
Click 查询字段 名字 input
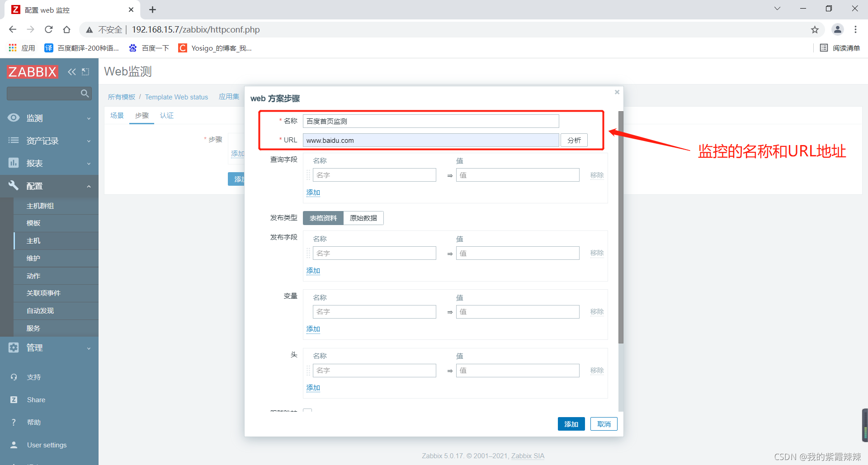click(x=374, y=175)
